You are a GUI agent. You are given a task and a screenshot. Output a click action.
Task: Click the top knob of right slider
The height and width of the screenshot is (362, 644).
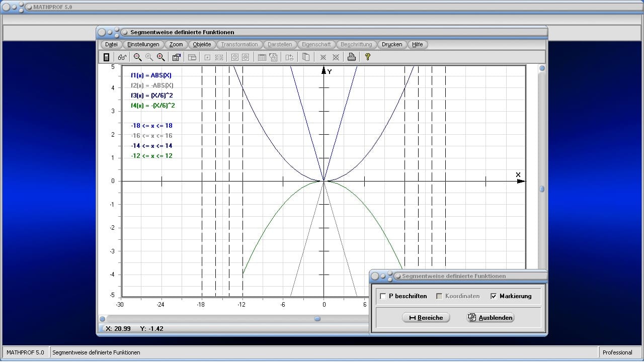(x=542, y=68)
